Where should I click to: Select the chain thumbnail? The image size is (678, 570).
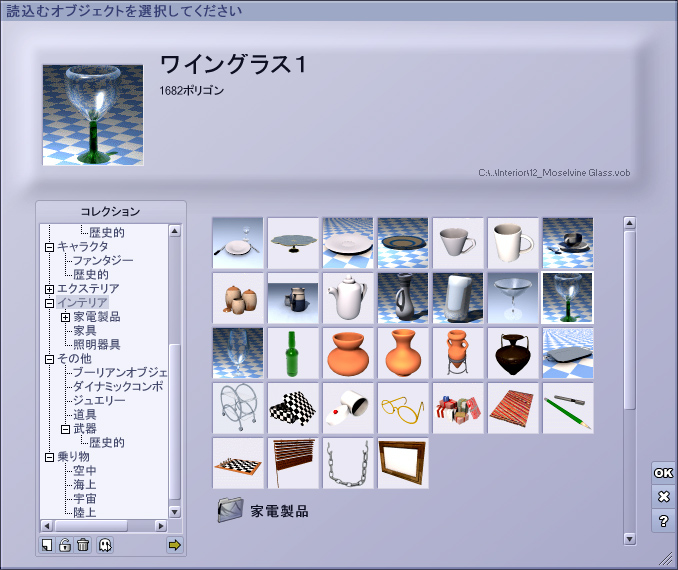pos(348,463)
